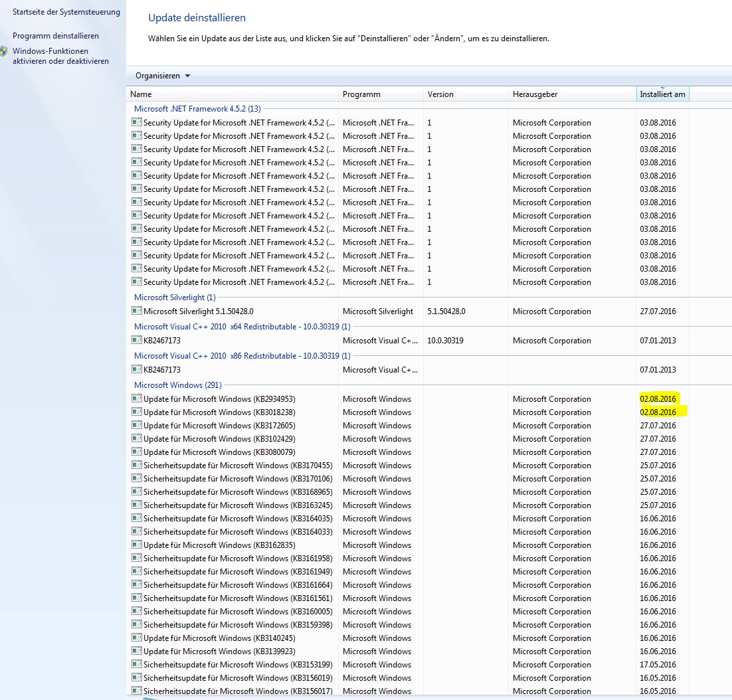Click the shield icon beside Windows-Funktionen
Image resolution: width=732 pixels, height=700 pixels.
point(3,51)
